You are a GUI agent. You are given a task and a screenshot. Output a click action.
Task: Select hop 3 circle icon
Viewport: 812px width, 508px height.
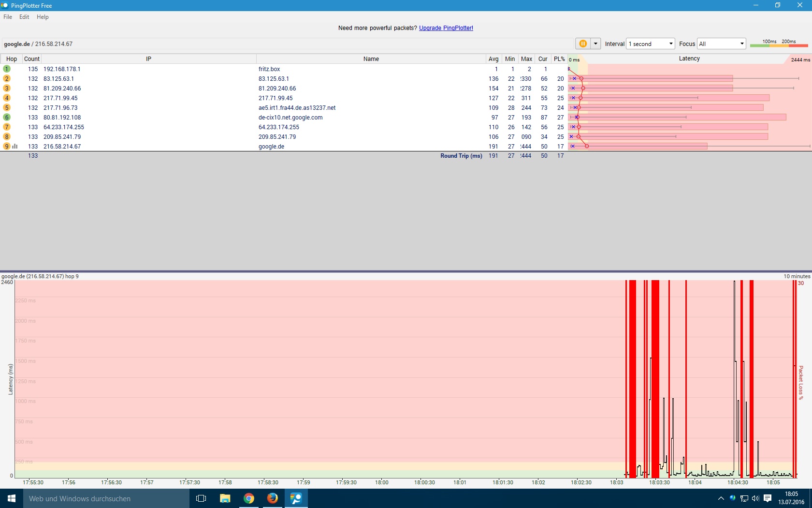pyautogui.click(x=7, y=88)
